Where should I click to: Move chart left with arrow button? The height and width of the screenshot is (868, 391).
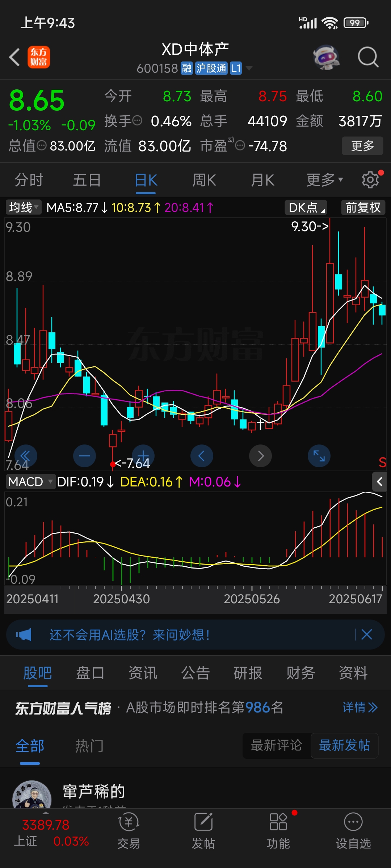(x=202, y=456)
